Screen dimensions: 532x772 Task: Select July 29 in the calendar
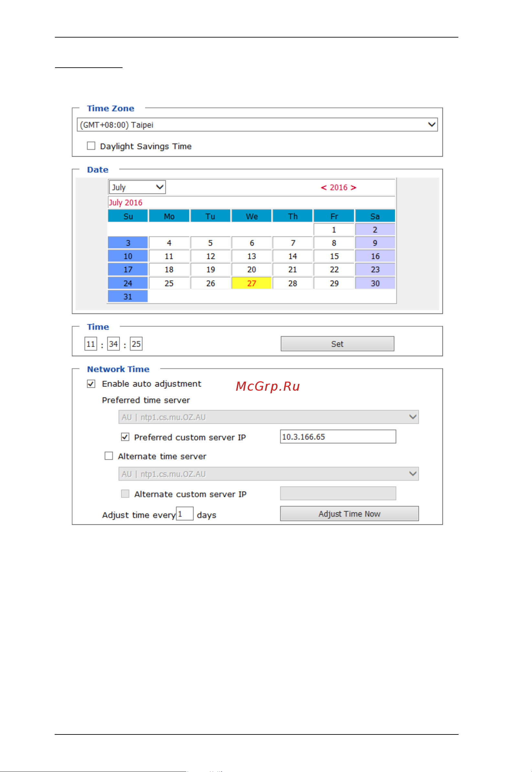click(334, 283)
